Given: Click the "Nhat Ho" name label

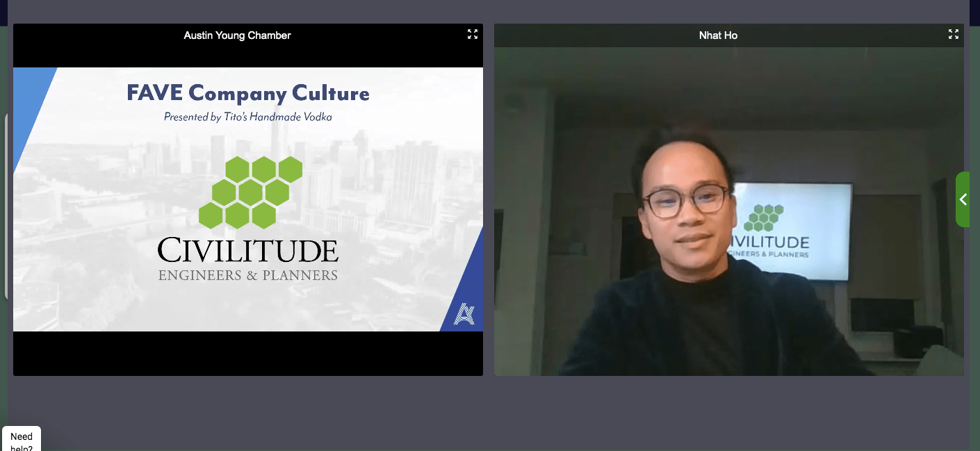Looking at the screenshot, I should pos(718,35).
